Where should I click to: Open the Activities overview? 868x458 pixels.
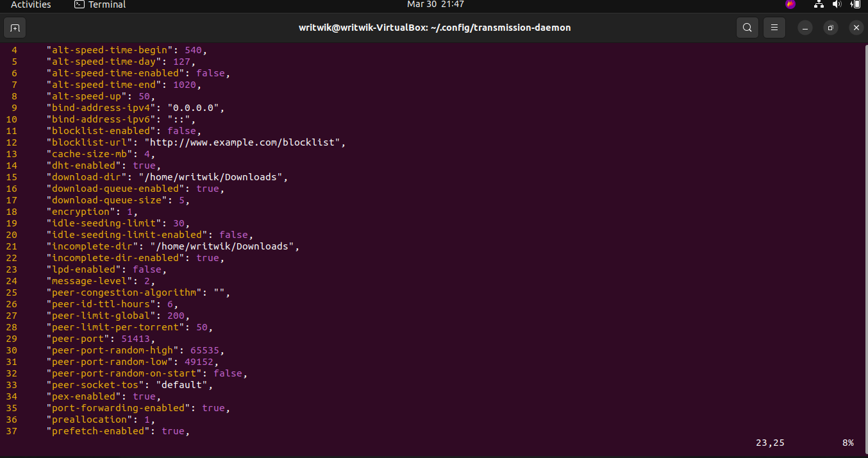point(31,4)
